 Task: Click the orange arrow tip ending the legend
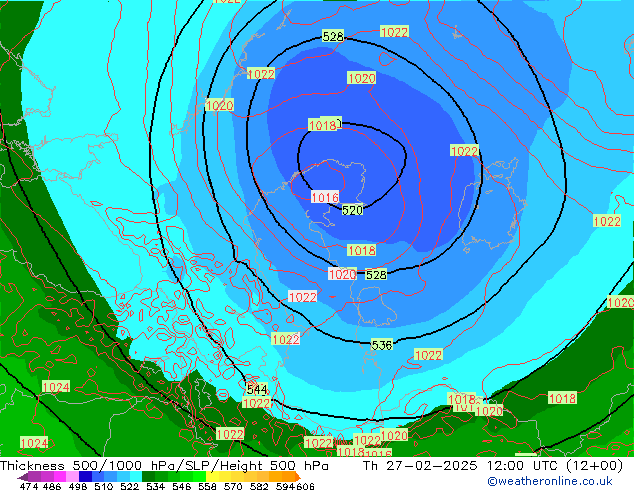298,476
